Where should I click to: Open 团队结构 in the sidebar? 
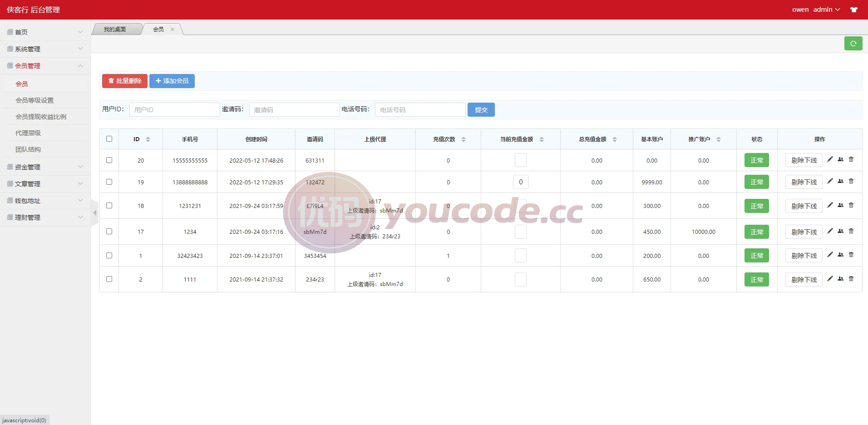28,149
